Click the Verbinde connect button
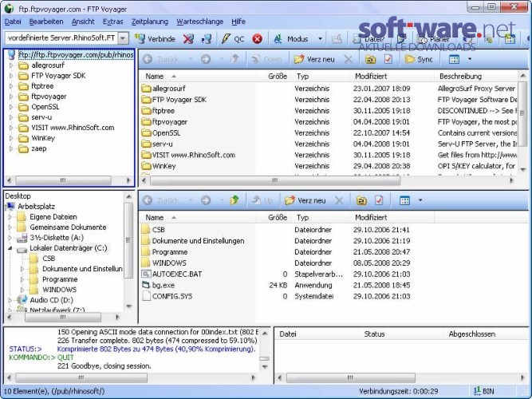This screenshot has height=399, width=532. pos(155,39)
